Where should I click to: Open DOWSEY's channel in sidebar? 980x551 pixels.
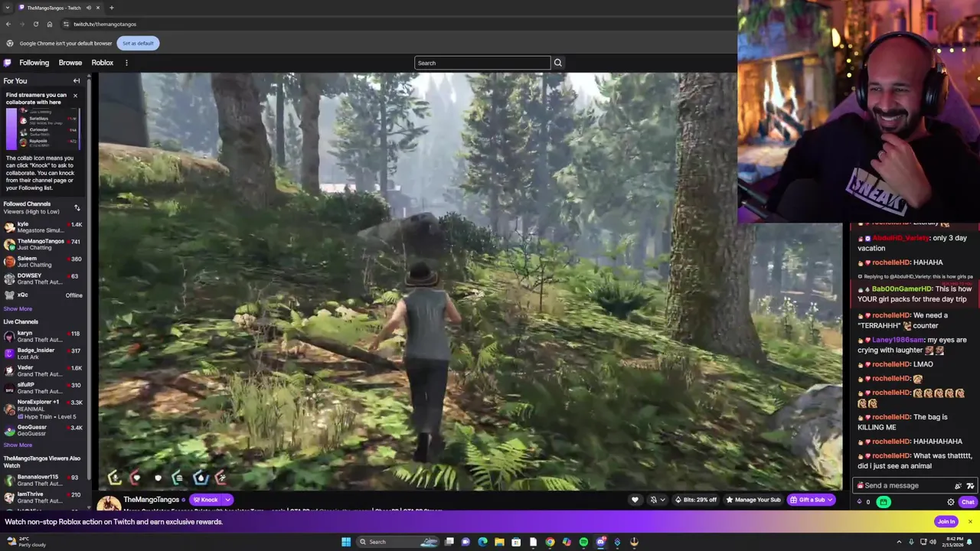(43, 279)
